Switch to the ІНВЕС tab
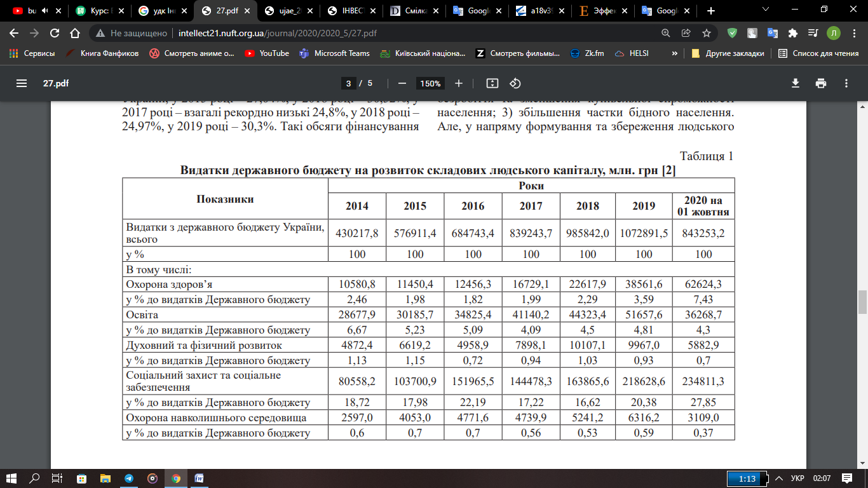The height and width of the screenshot is (488, 868). coord(350,11)
